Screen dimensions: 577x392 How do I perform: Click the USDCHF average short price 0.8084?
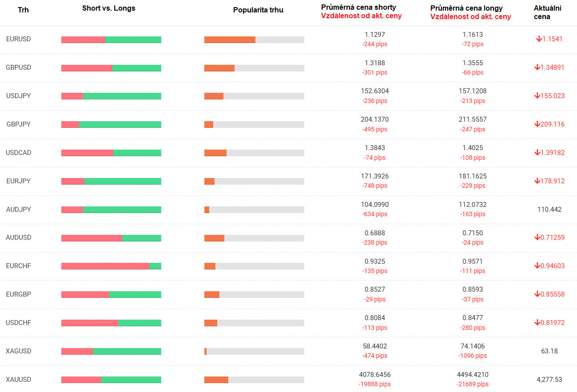tap(375, 318)
